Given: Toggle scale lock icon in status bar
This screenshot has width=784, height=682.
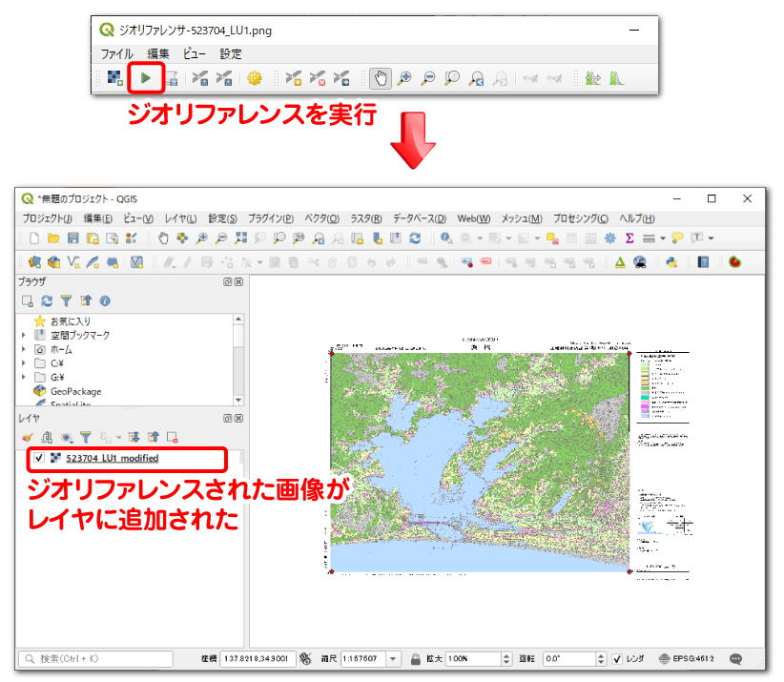Looking at the screenshot, I should pos(415,659).
